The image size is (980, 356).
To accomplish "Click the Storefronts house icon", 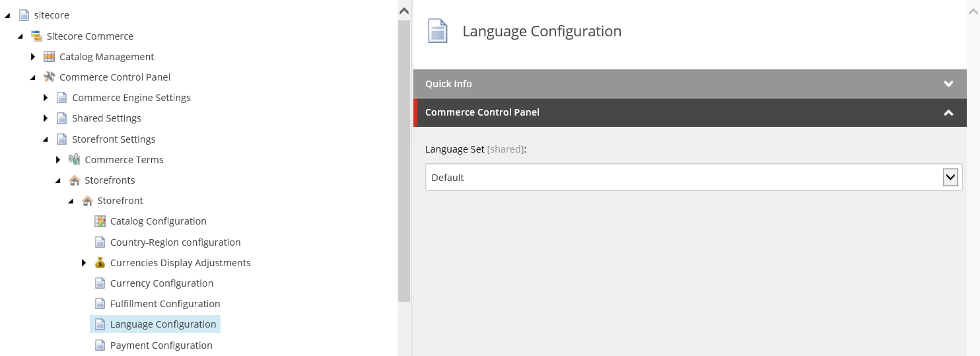I will click(74, 180).
